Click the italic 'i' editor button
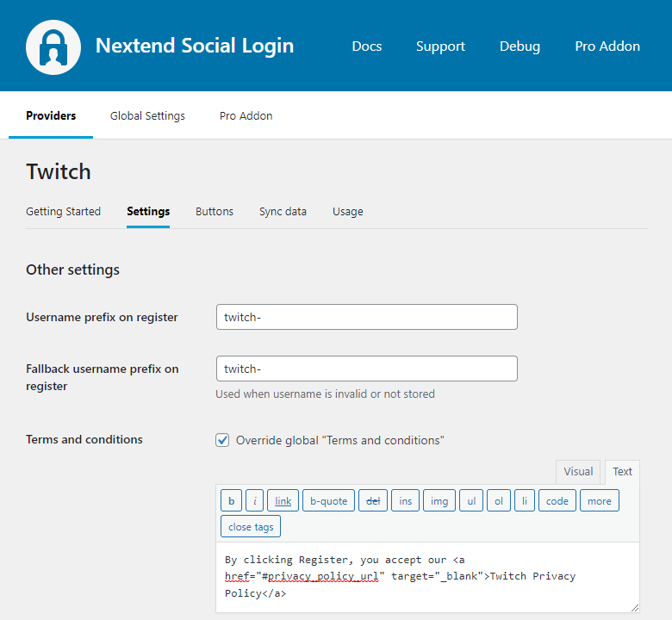The image size is (672, 620). pyautogui.click(x=254, y=500)
